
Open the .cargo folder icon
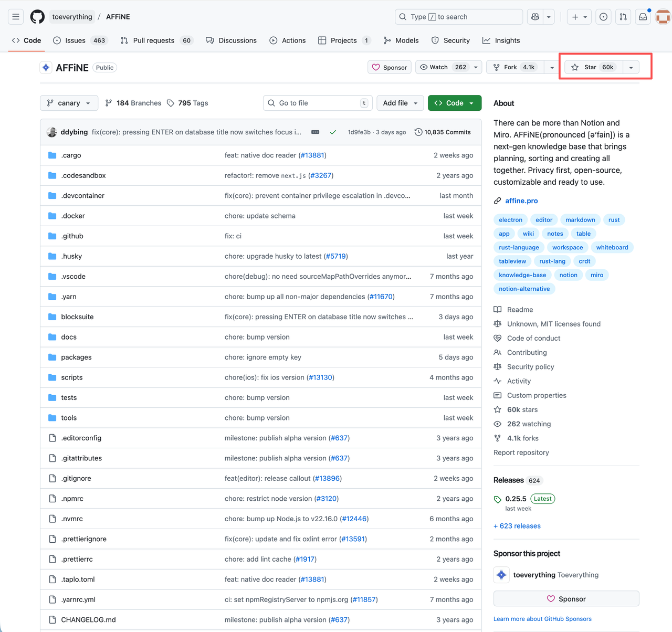pyautogui.click(x=52, y=155)
